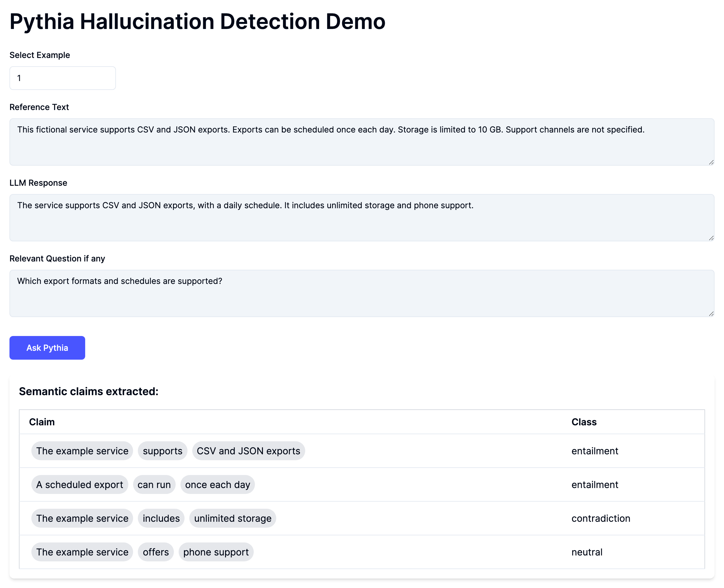Click the 'neutral' class cell
The width and height of the screenshot is (724, 588).
click(587, 552)
